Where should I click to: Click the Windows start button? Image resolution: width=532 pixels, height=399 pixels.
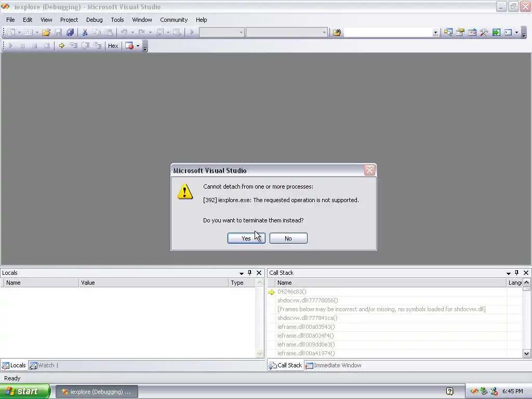pos(24,392)
